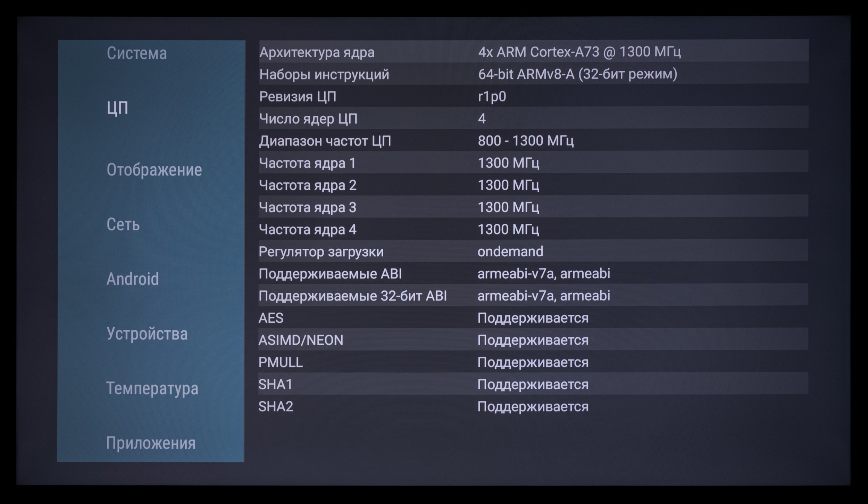
Task: Open the Устройства section
Action: coord(147,333)
